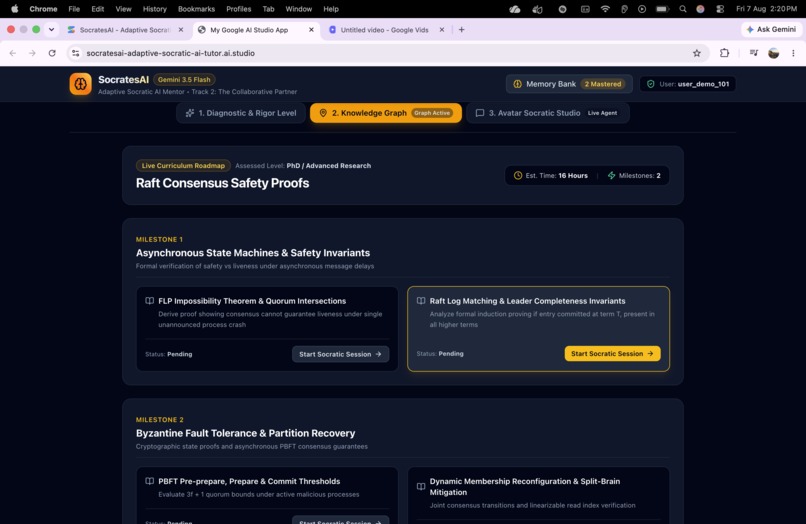This screenshot has width=806, height=524.
Task: Open Control Center icon in menu bar
Action: (720, 9)
